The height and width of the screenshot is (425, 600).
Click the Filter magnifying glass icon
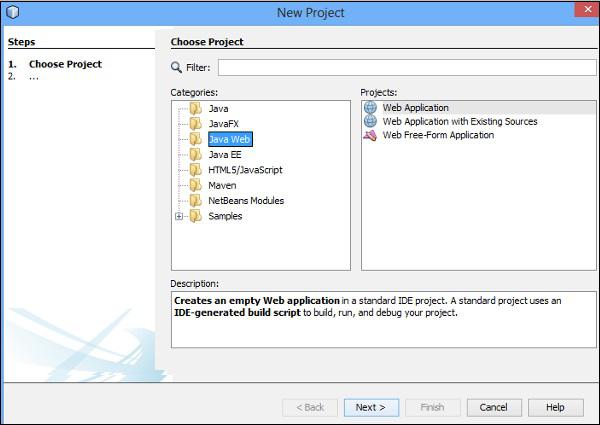tap(177, 68)
